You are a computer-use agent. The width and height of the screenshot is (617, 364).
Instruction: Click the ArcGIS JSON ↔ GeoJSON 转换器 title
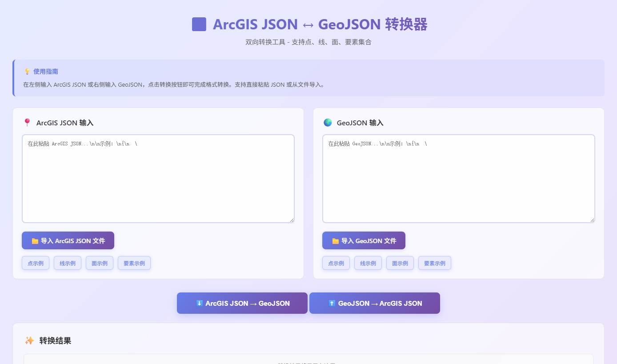coord(320,24)
